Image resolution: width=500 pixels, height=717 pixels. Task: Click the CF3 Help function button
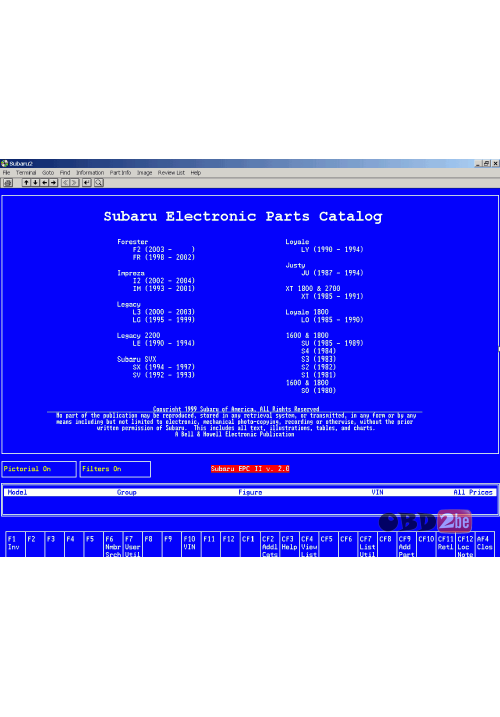point(289,545)
